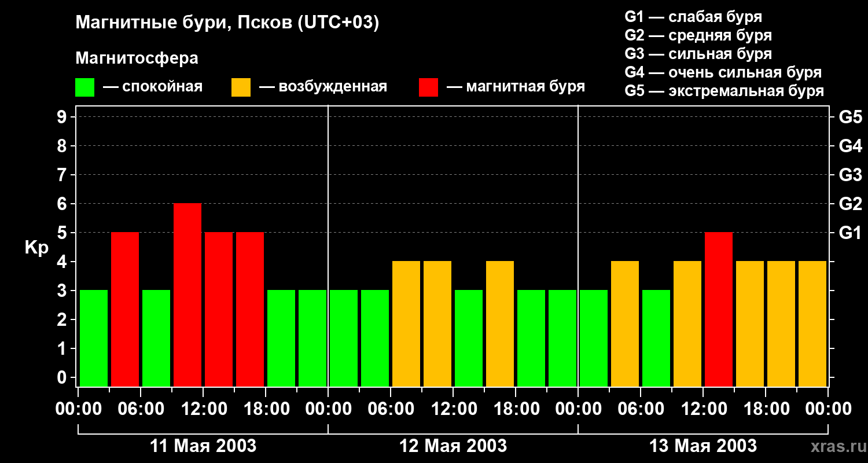The image size is (868, 463).
Task: Select the first green bar of 11 May
Action: [94, 338]
